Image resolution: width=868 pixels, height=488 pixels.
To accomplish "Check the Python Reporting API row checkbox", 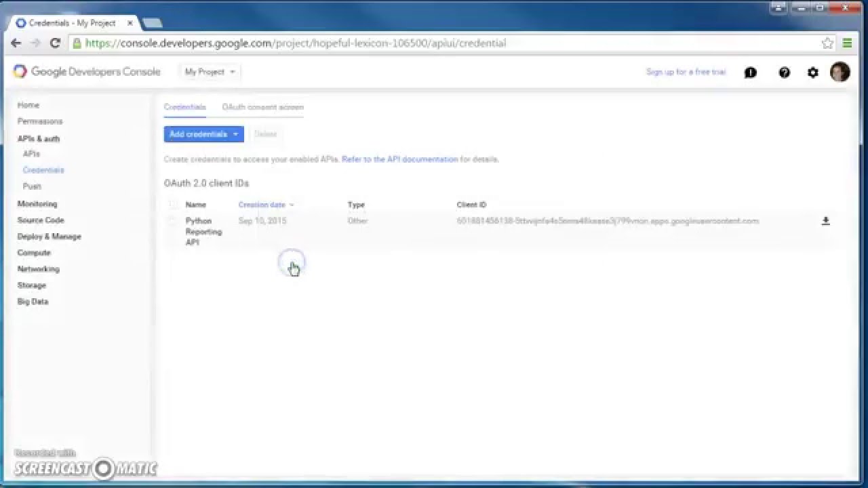I will click(x=172, y=221).
